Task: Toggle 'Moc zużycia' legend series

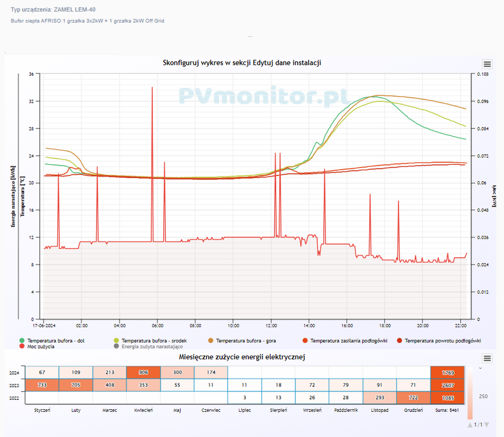Action: point(42,346)
